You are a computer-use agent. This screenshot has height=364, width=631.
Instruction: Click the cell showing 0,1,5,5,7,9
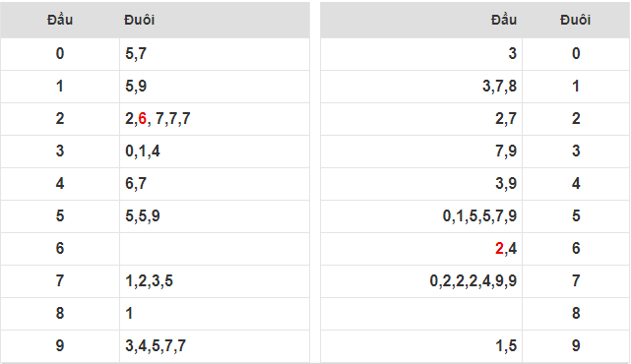[421, 216]
